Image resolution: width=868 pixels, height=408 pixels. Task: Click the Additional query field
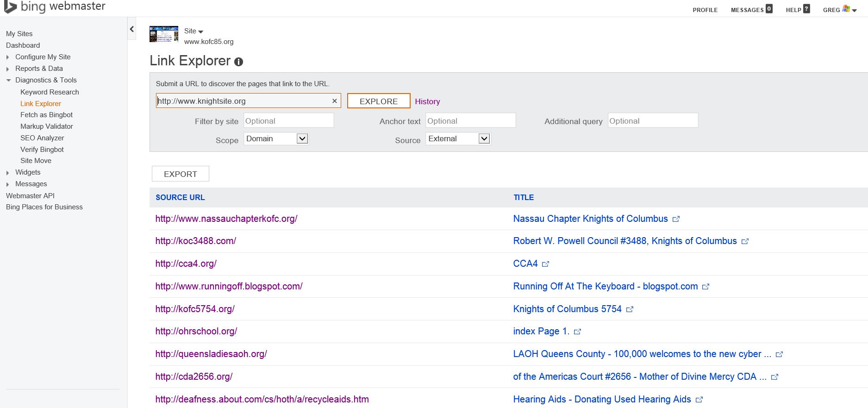[653, 121]
